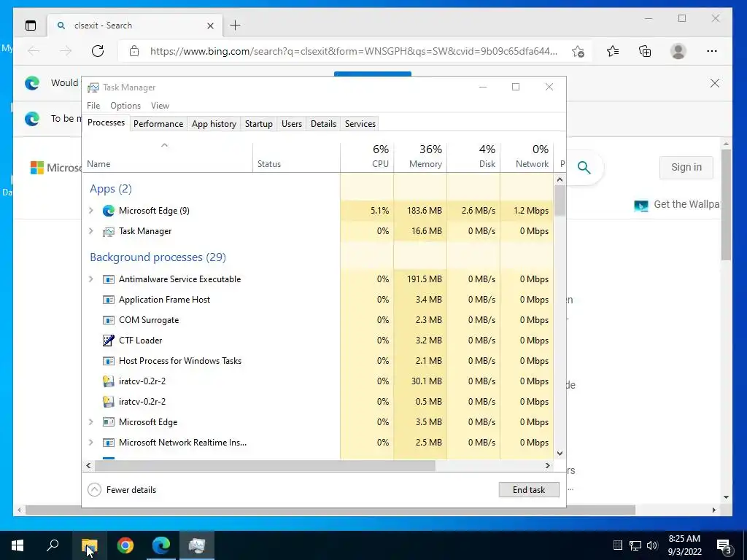The height and width of the screenshot is (560, 747).
Task: Click the COM Surrogate process icon
Action: click(109, 320)
